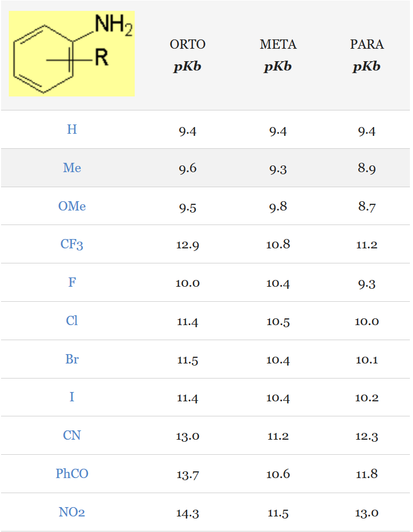Click the 13.7 orto value for PhCO
The image size is (413, 532).
tap(188, 474)
